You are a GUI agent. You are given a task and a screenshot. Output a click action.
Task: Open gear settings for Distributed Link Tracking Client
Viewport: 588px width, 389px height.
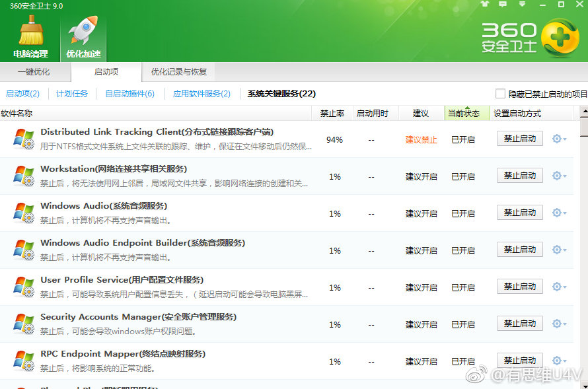tap(559, 139)
